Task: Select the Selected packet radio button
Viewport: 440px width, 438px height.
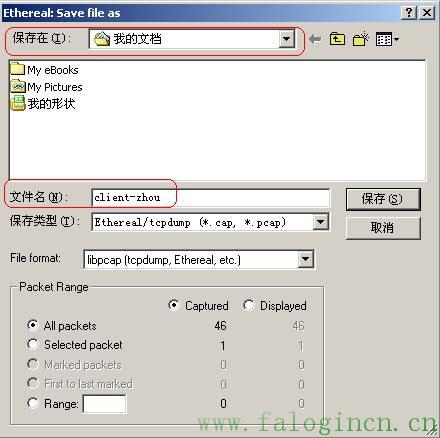Action: coord(33,344)
